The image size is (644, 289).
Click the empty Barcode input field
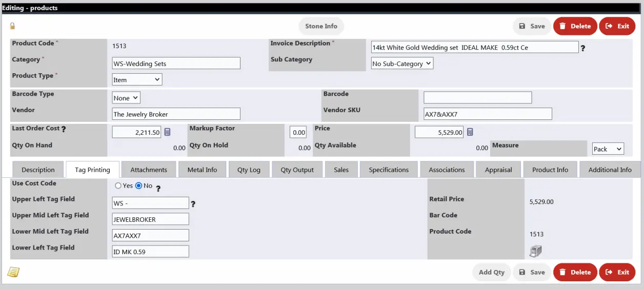point(477,97)
